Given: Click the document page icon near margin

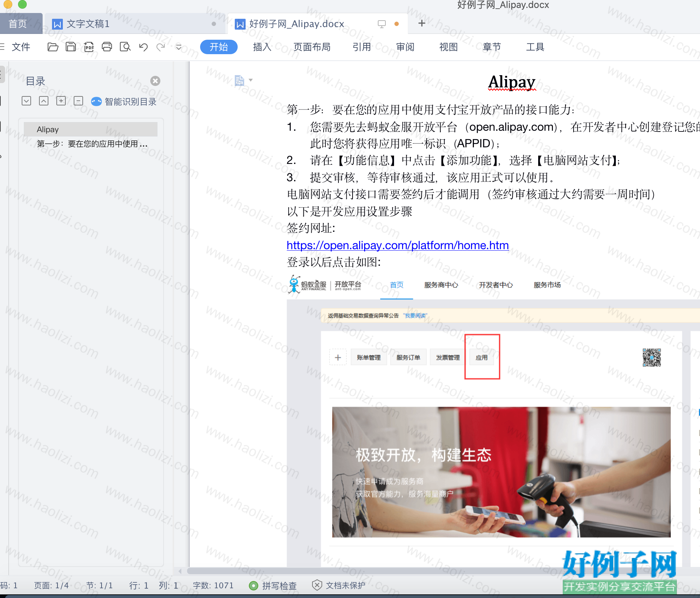Looking at the screenshot, I should 239,80.
